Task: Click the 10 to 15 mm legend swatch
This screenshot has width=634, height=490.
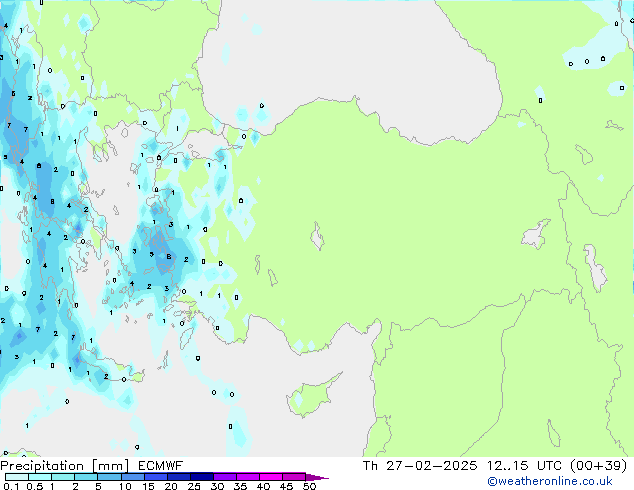Action: click(x=133, y=477)
